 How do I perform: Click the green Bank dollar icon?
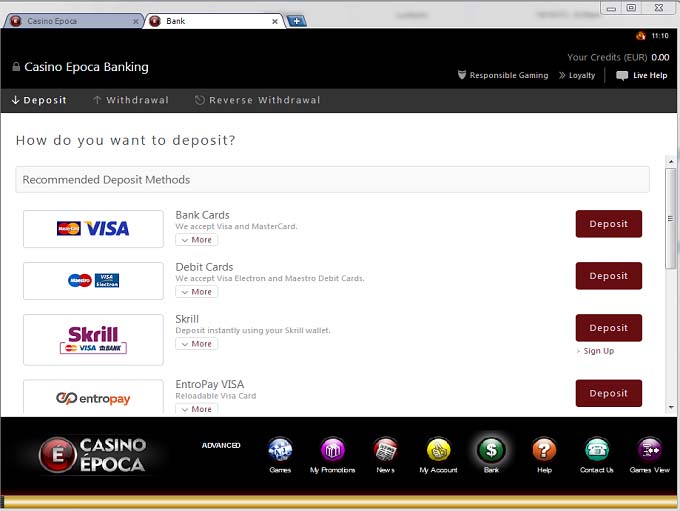[x=491, y=450]
